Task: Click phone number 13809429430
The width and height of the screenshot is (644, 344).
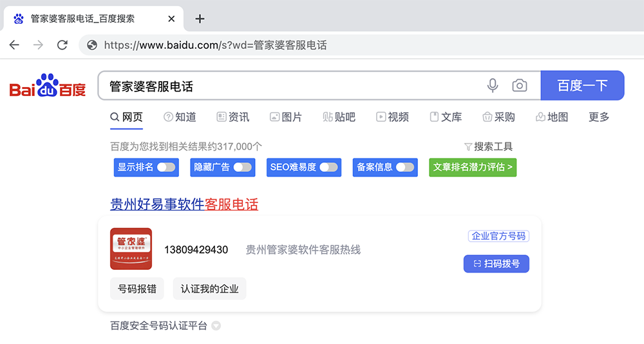Action: pos(196,250)
